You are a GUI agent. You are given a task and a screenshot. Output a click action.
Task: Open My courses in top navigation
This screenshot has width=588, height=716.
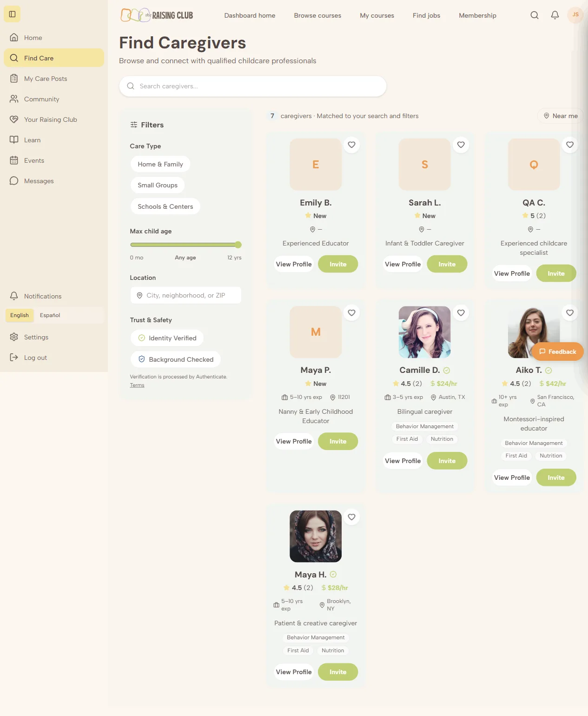[x=377, y=15]
